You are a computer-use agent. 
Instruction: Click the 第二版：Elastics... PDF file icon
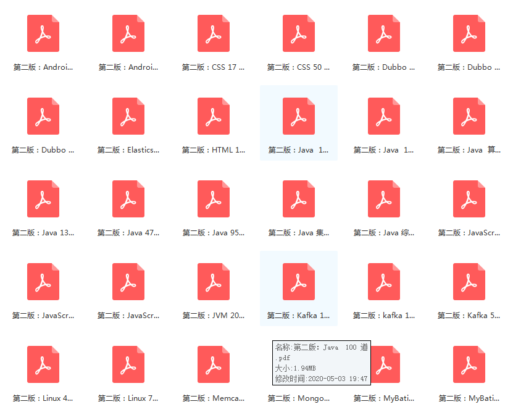pos(128,116)
